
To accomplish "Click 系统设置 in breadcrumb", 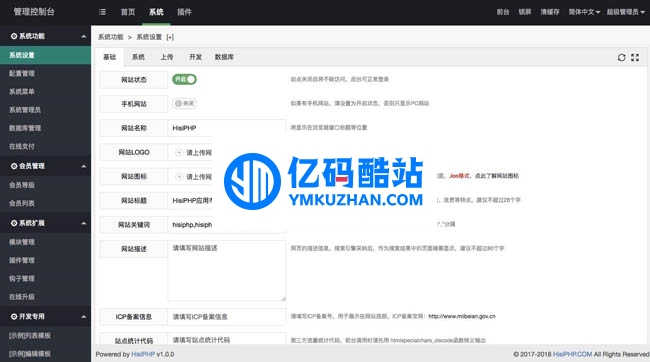I will pyautogui.click(x=149, y=37).
